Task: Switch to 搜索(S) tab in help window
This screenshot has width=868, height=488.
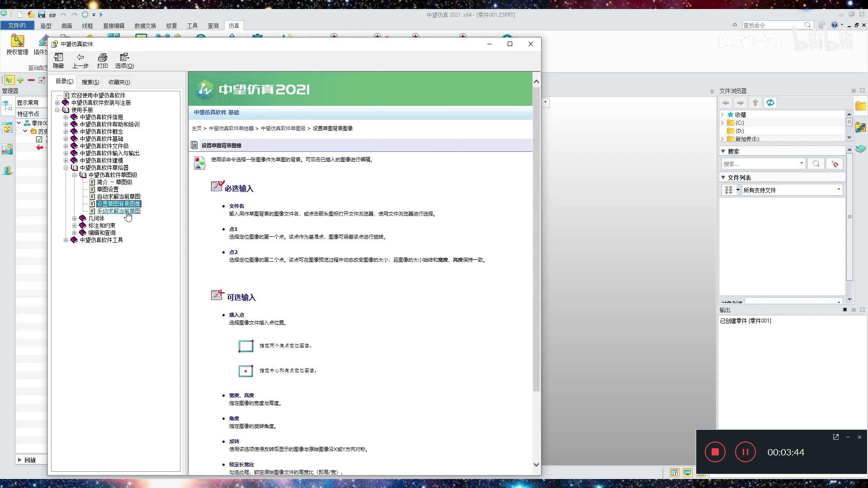Action: click(x=90, y=82)
